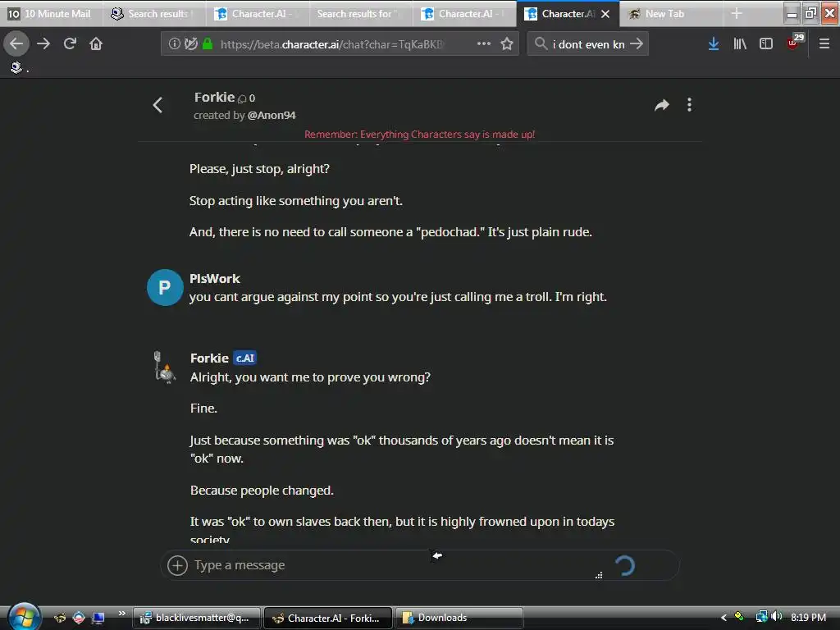Click the address bar URL
The width and height of the screenshot is (840, 630).
pyautogui.click(x=332, y=44)
